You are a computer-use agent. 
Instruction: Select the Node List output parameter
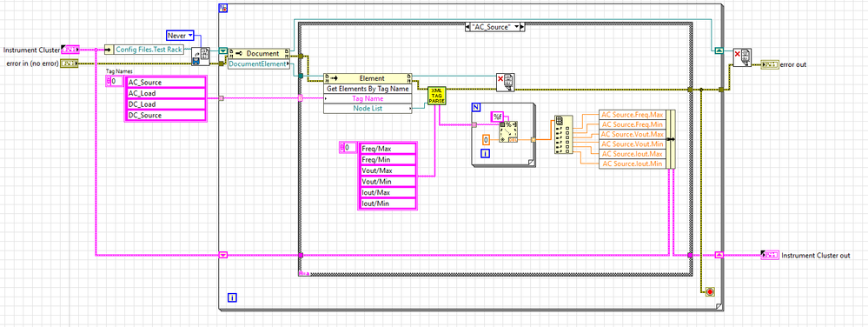click(368, 108)
